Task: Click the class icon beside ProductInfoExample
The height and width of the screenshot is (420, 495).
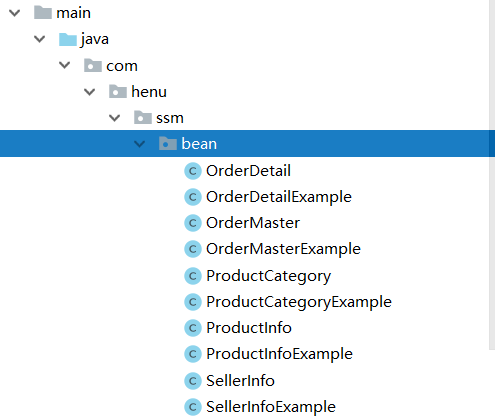Action: (x=193, y=354)
